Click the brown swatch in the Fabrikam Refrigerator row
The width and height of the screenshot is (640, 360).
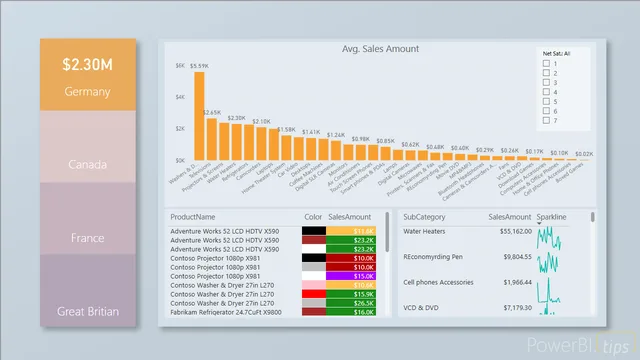(x=314, y=312)
